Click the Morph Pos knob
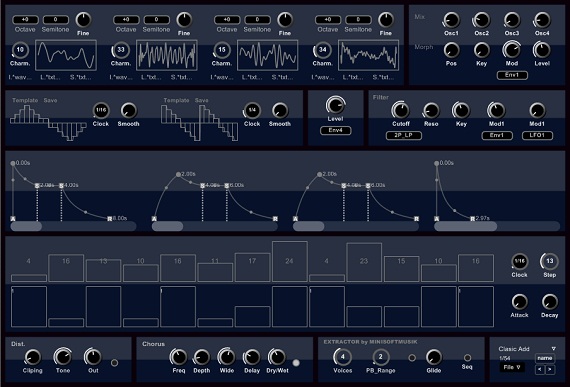The height and width of the screenshot is (387, 570). (451, 51)
